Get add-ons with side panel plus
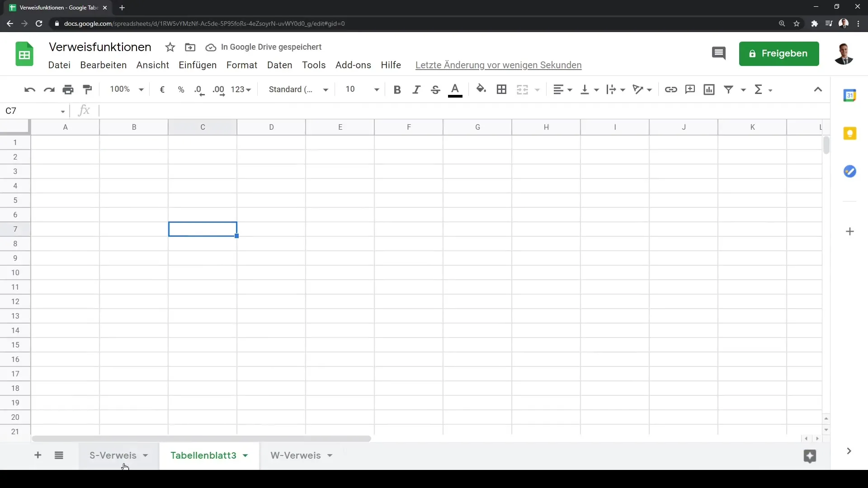This screenshot has height=488, width=868. (850, 231)
